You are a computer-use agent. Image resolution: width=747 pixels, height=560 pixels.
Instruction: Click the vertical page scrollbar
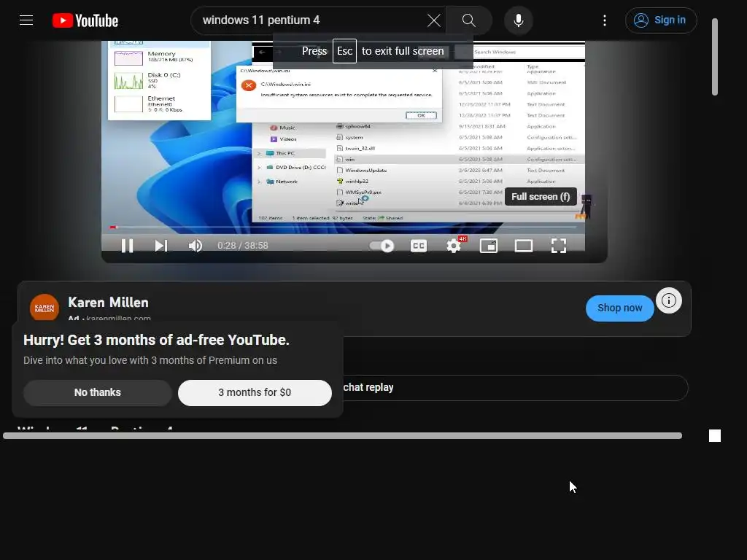[715, 57]
